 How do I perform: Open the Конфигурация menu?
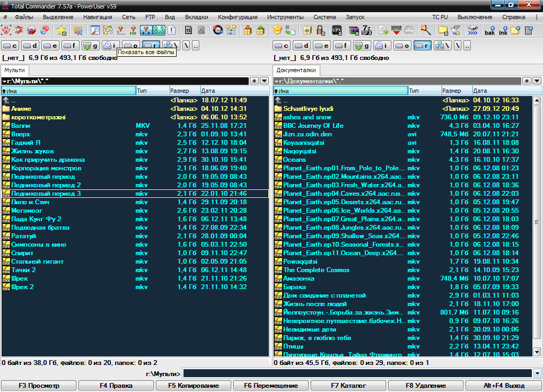(238, 17)
